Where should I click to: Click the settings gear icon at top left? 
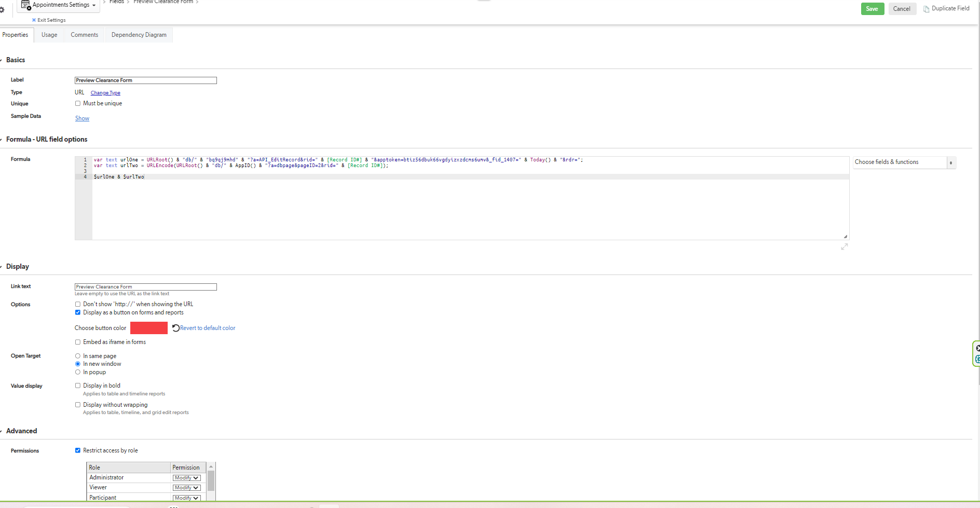(2, 9)
